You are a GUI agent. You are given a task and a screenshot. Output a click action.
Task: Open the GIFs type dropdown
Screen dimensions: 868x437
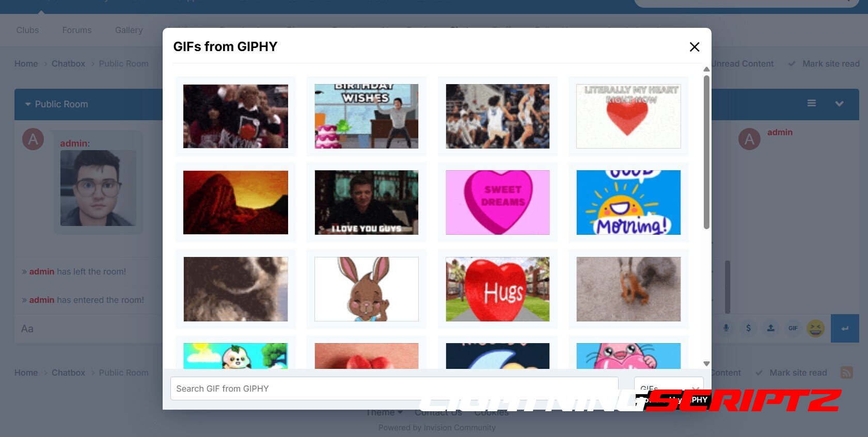click(x=668, y=387)
